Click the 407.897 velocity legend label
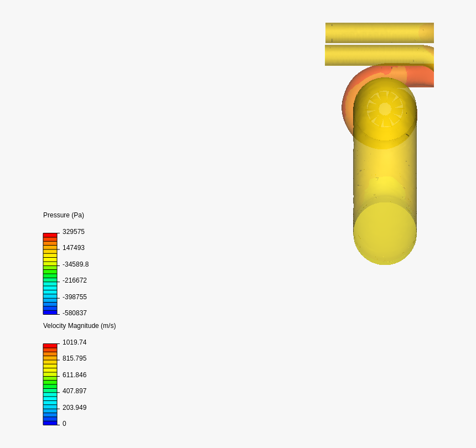 74,391
